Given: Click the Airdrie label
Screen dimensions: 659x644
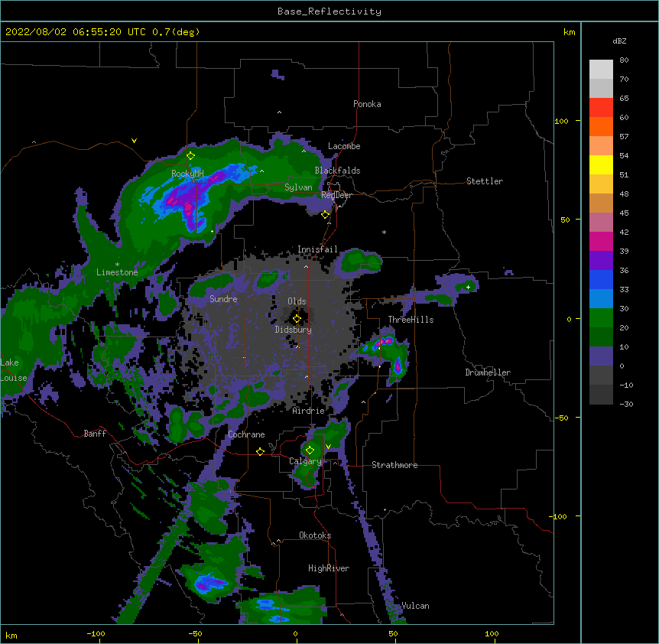Looking at the screenshot, I should (308, 411).
